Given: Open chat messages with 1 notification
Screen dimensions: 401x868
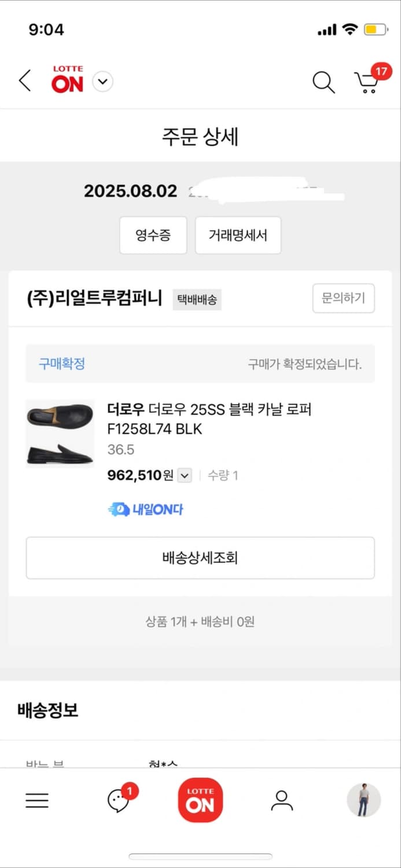Looking at the screenshot, I should tap(119, 800).
